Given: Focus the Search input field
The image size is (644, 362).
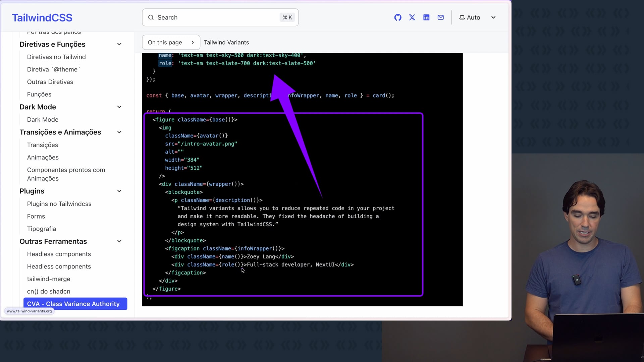Looking at the screenshot, I should tap(220, 17).
